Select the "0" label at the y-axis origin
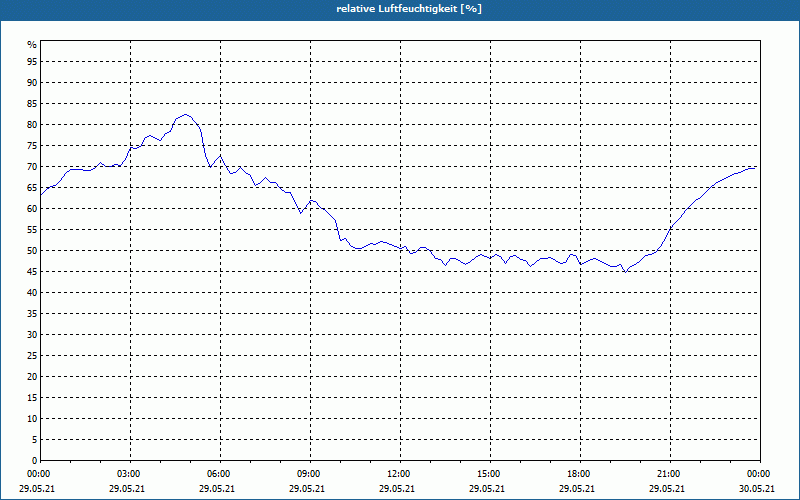This screenshot has width=800, height=500. [34, 460]
